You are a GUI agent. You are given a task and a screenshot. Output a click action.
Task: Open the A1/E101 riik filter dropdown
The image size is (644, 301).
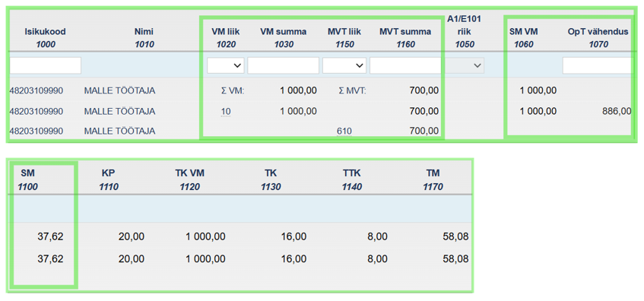(465, 65)
